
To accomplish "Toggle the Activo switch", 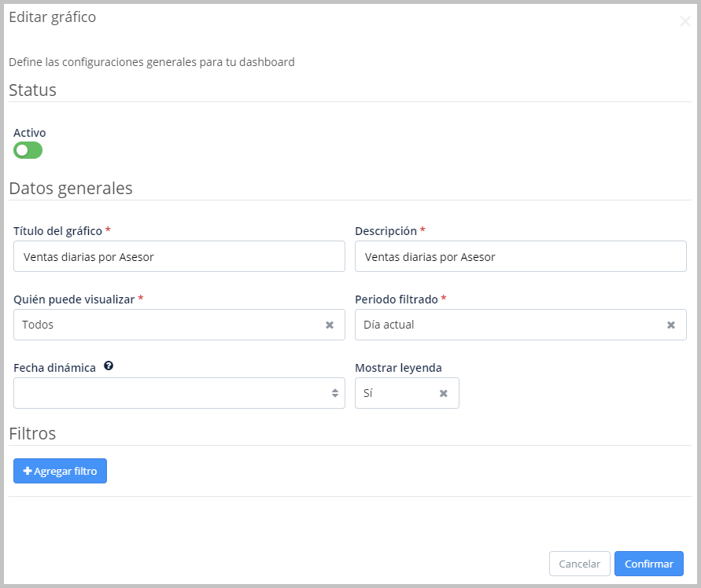I will point(28,150).
